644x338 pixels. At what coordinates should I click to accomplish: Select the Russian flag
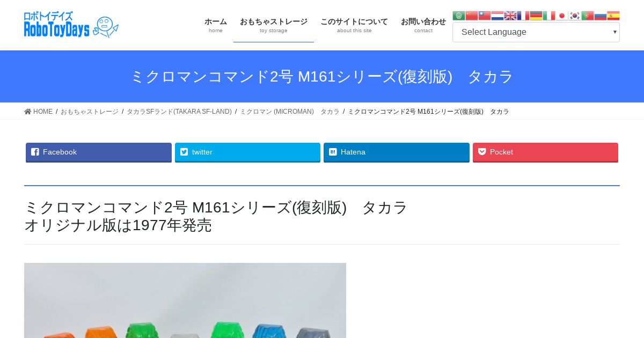pos(601,16)
